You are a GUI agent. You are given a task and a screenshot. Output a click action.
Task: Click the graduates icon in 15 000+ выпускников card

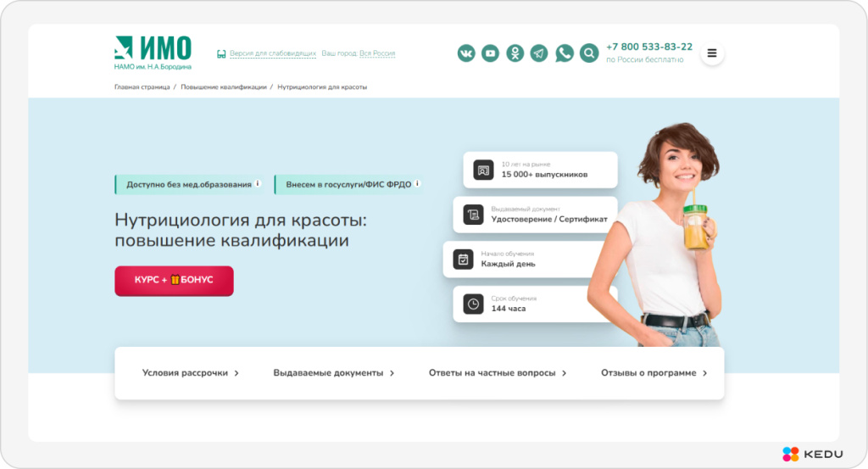(483, 170)
